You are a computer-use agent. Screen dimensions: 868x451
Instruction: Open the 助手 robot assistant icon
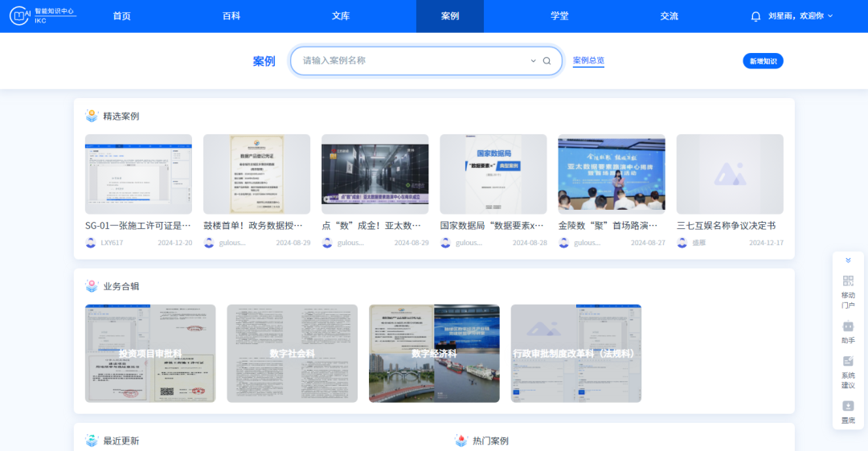[848, 326]
